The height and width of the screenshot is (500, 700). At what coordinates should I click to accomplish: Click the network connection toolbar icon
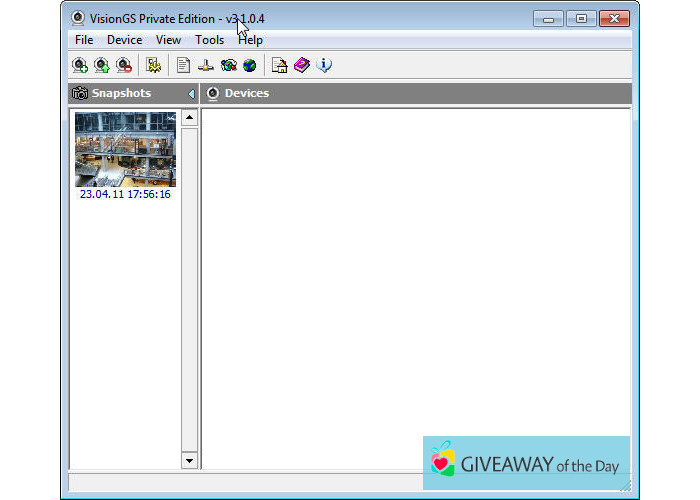(x=205, y=66)
